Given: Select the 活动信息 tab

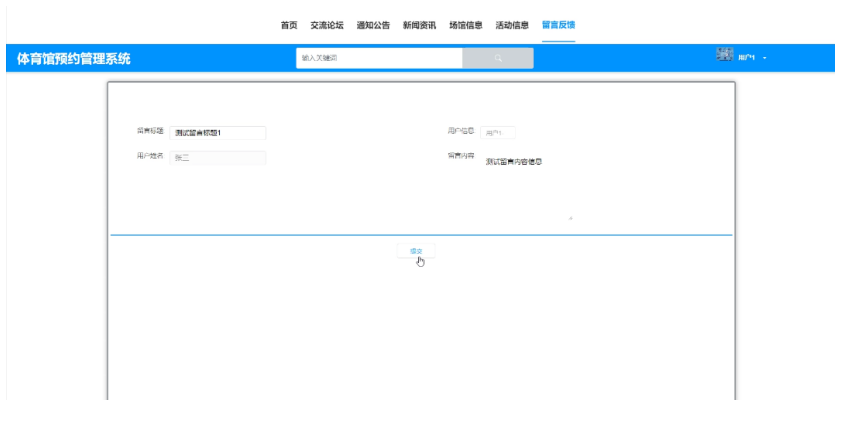Looking at the screenshot, I should pyautogui.click(x=512, y=25).
